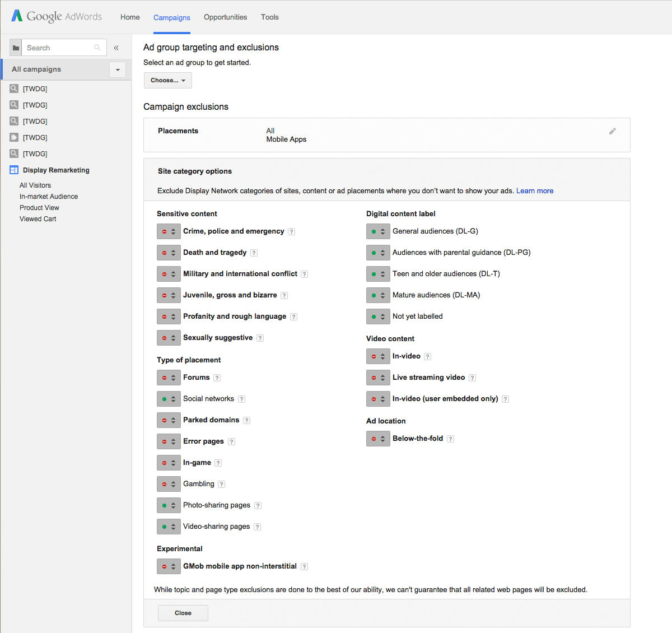Click the folder icon beside Search

(16, 48)
